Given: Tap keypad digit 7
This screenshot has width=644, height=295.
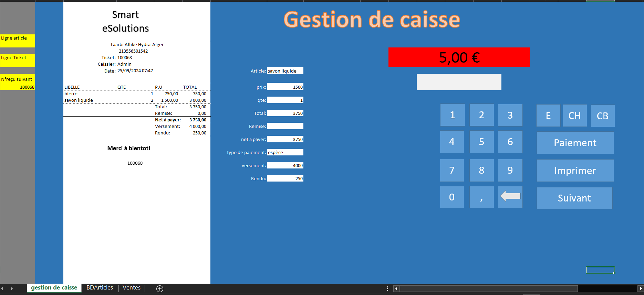Looking at the screenshot, I should 452,170.
